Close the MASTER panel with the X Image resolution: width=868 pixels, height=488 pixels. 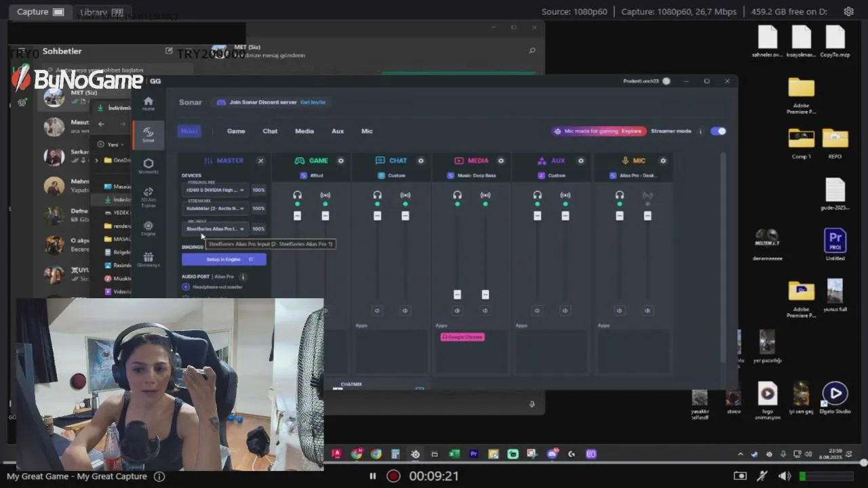260,161
